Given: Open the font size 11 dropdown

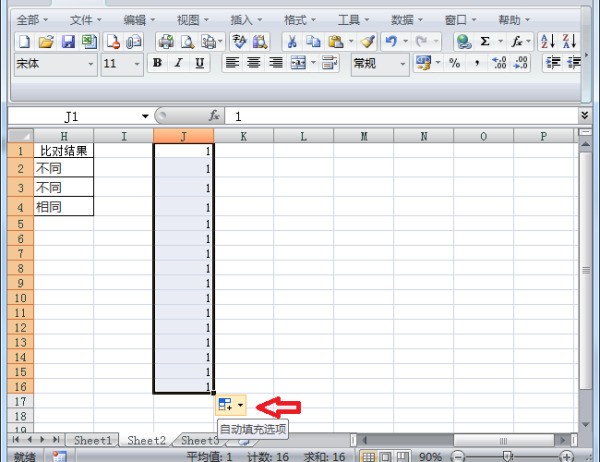Looking at the screenshot, I should pyautogui.click(x=137, y=63).
